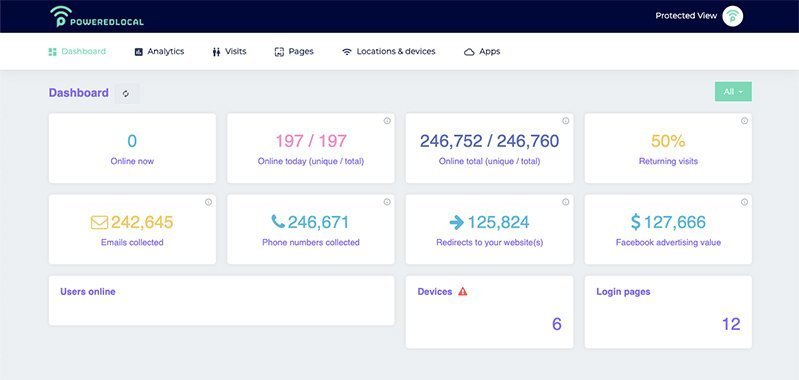Open info icon on Redirects card
The height and width of the screenshot is (380, 799).
565,202
